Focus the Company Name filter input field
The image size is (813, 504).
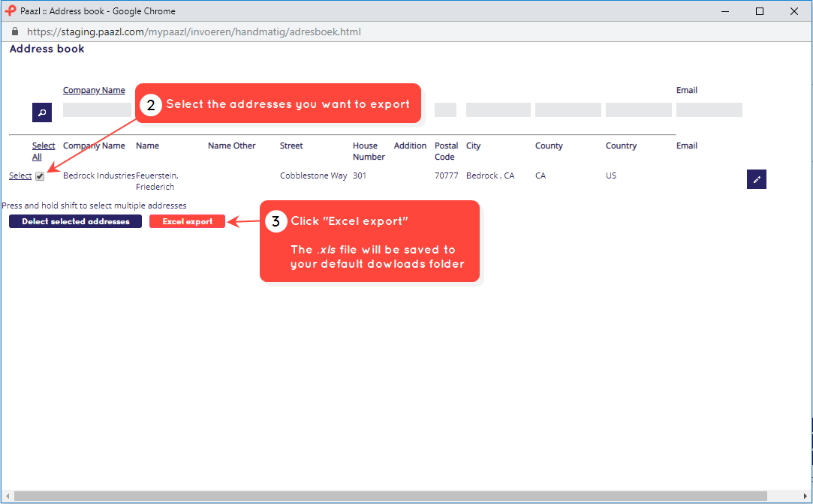(97, 109)
